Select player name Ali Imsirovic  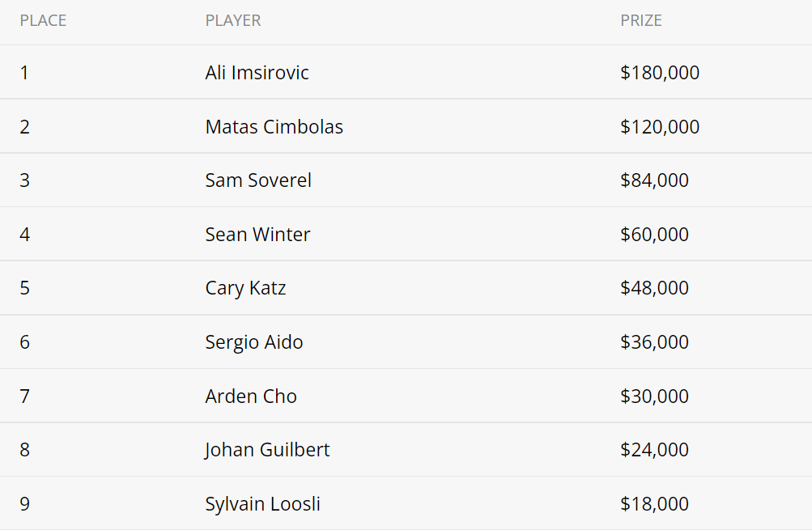point(257,73)
